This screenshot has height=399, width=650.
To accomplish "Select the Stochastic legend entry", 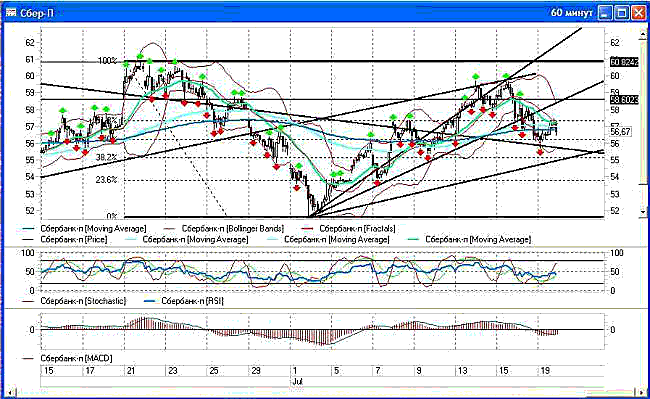I will [83, 301].
